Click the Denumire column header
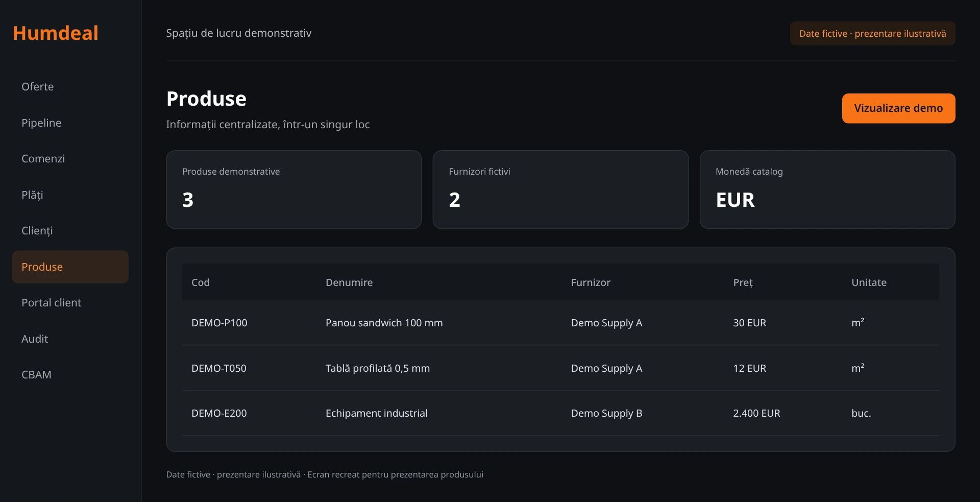 [349, 282]
